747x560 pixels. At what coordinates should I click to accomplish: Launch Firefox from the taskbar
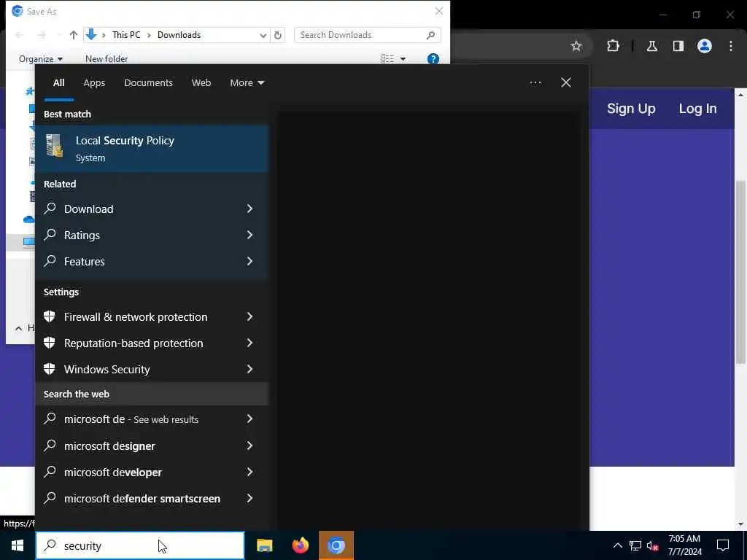(x=300, y=545)
